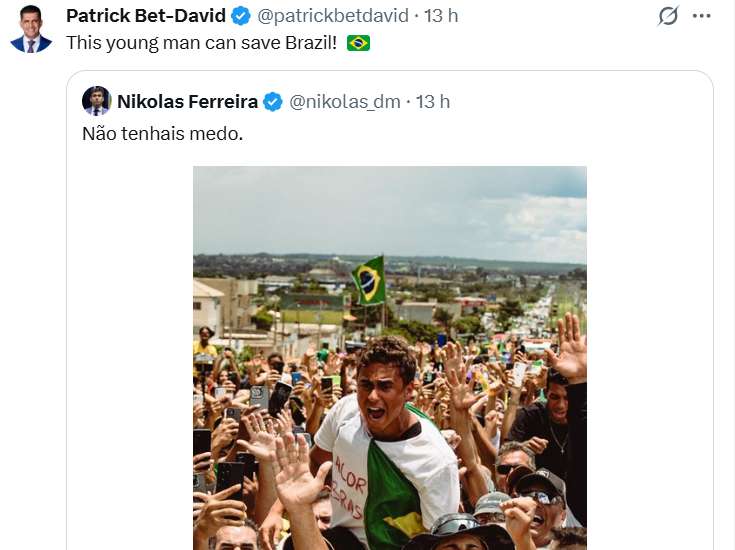Open Patrick Bet-David's post timestamp 13 h
Viewport: 735px width, 550px height.
[441, 16]
